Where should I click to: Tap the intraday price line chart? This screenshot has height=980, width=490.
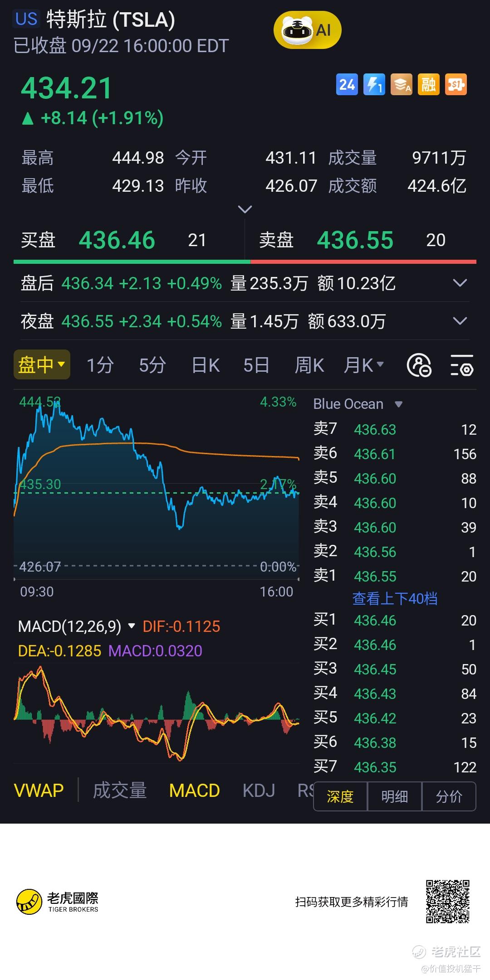click(x=157, y=485)
